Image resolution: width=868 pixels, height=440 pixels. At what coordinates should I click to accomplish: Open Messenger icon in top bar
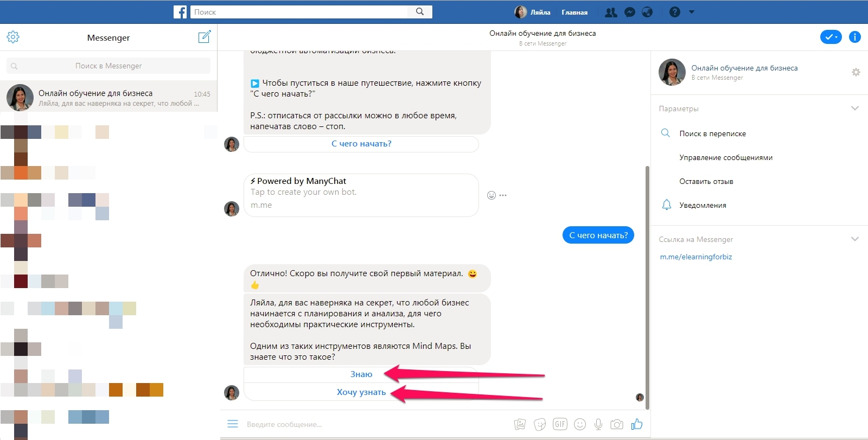pyautogui.click(x=629, y=12)
